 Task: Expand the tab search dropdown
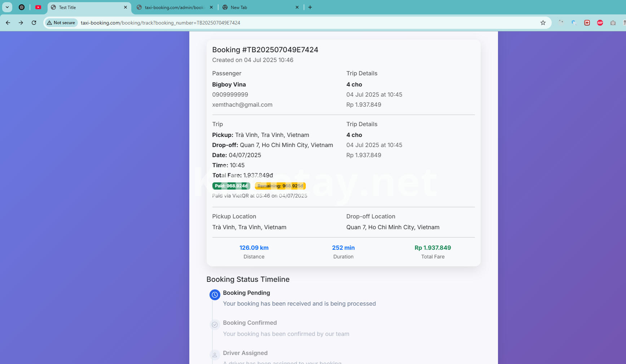pos(7,7)
